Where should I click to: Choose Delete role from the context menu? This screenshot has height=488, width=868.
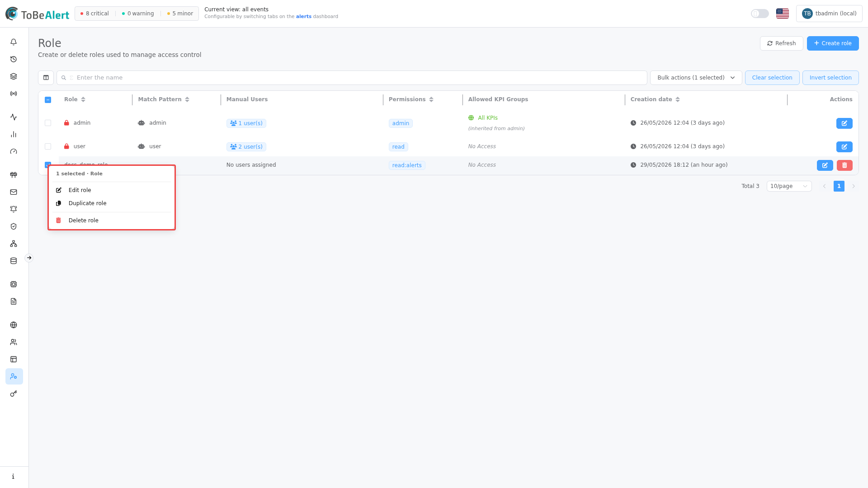(x=112, y=221)
